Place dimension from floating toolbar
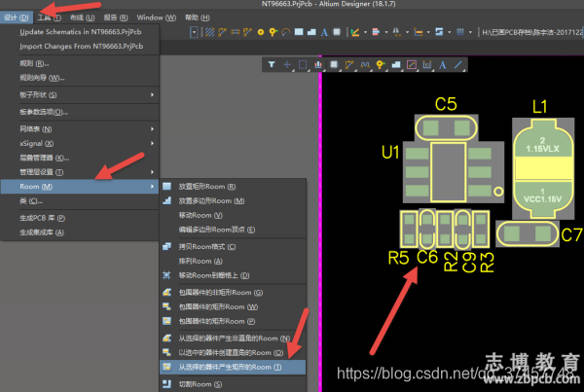This screenshot has height=392, width=584. [427, 64]
